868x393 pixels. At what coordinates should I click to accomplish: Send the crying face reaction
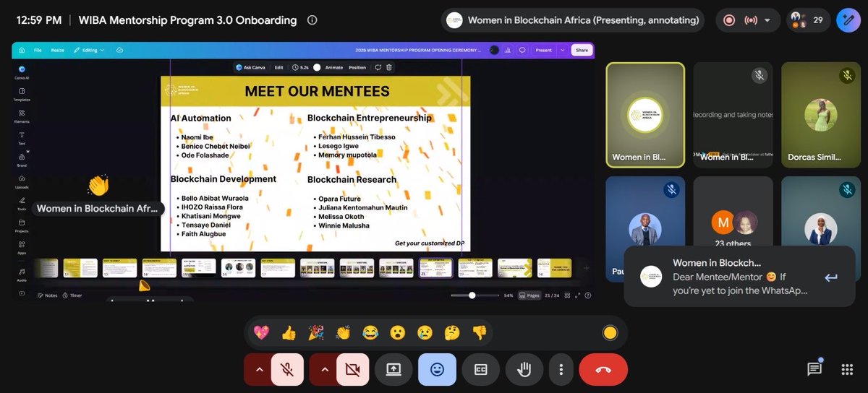425,333
